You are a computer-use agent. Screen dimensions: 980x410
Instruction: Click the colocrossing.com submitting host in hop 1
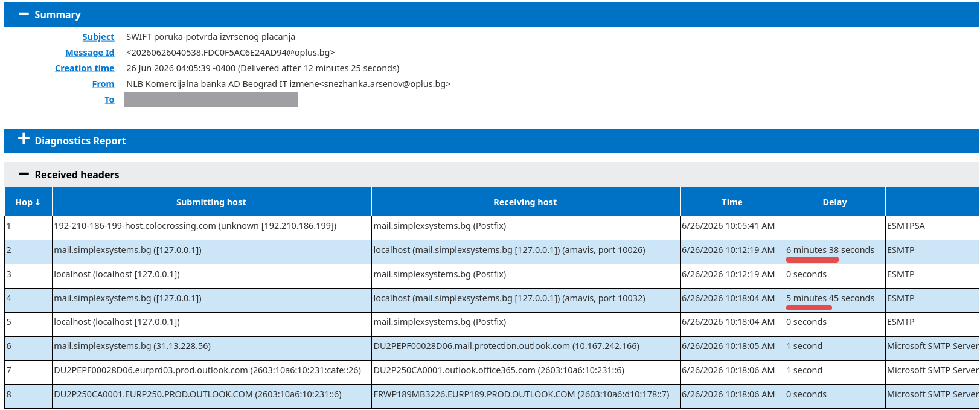(195, 226)
